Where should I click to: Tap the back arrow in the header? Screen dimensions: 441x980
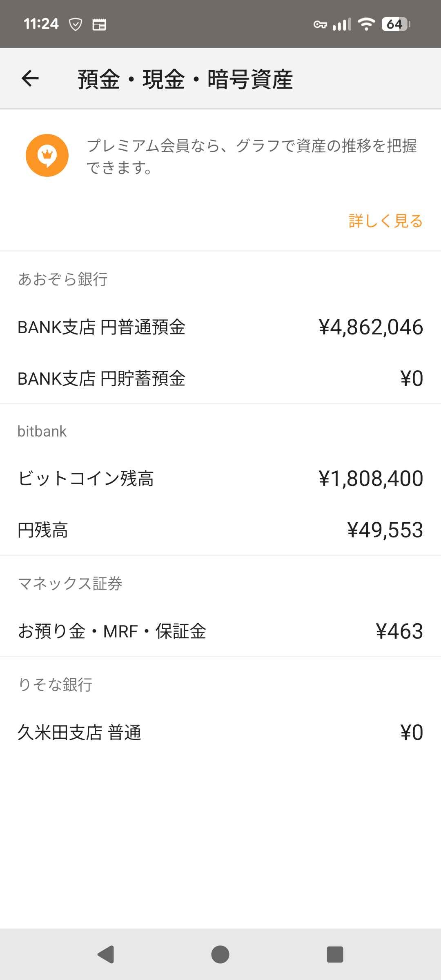(x=30, y=78)
